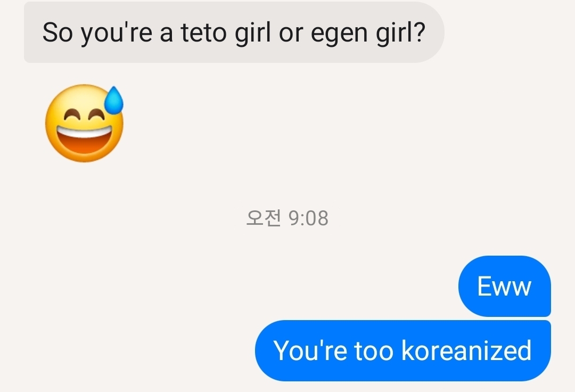Tap the sweat-smile emoji message
Viewport: 575px width, 392px height.
84,123
